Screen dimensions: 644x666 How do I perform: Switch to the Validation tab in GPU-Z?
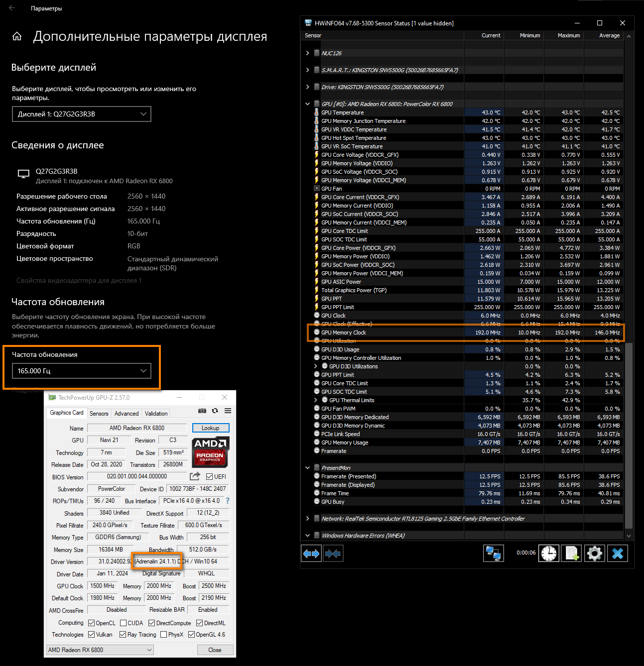(x=156, y=414)
